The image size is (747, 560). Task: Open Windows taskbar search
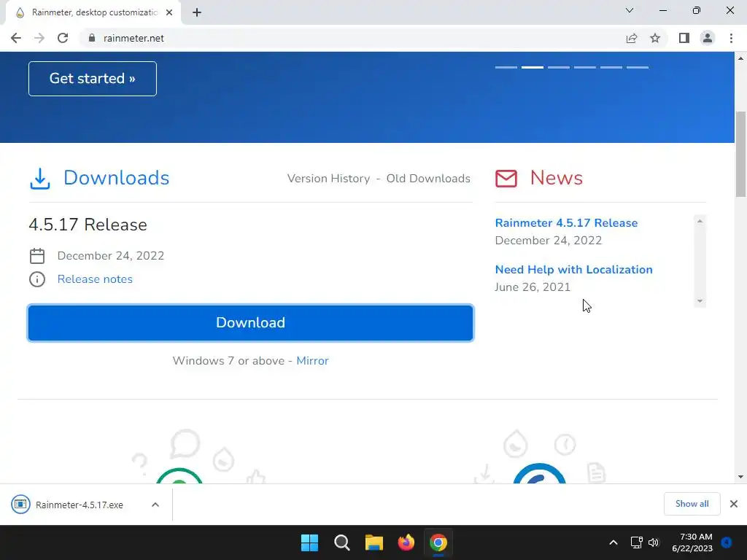pos(342,542)
